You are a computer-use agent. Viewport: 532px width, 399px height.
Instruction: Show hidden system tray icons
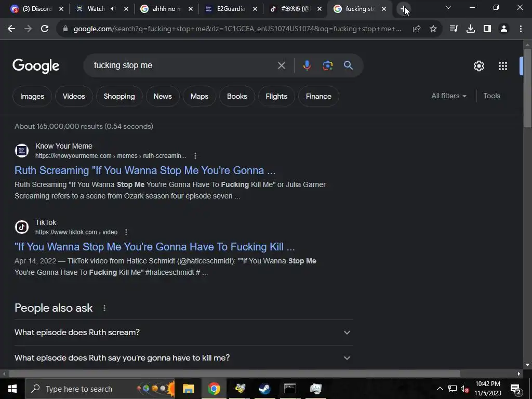pyautogui.click(x=440, y=389)
